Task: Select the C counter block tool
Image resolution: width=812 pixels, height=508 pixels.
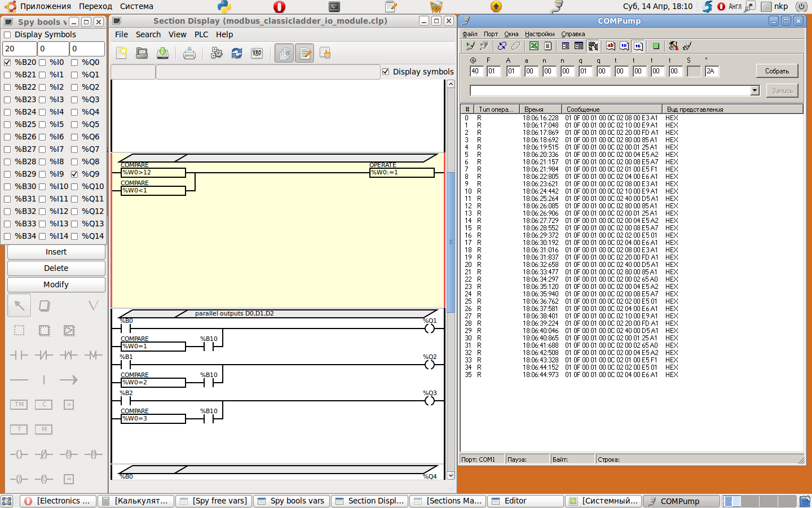Action: pyautogui.click(x=44, y=405)
